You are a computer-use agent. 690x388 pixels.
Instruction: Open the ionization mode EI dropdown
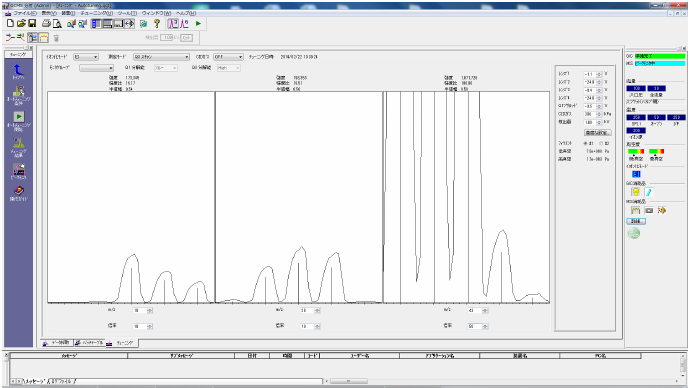tap(85, 57)
